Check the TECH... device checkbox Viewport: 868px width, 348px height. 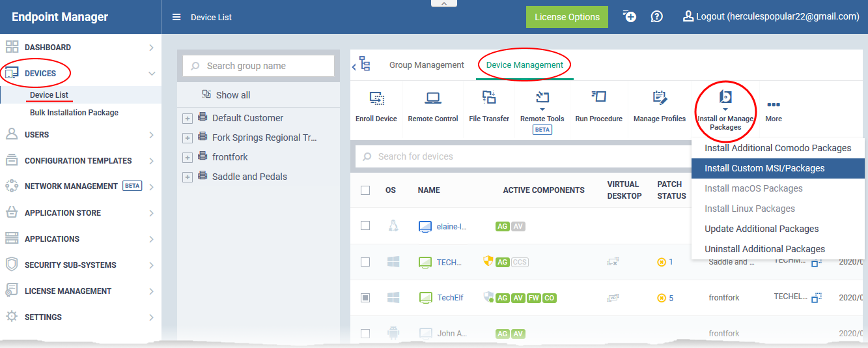(365, 262)
